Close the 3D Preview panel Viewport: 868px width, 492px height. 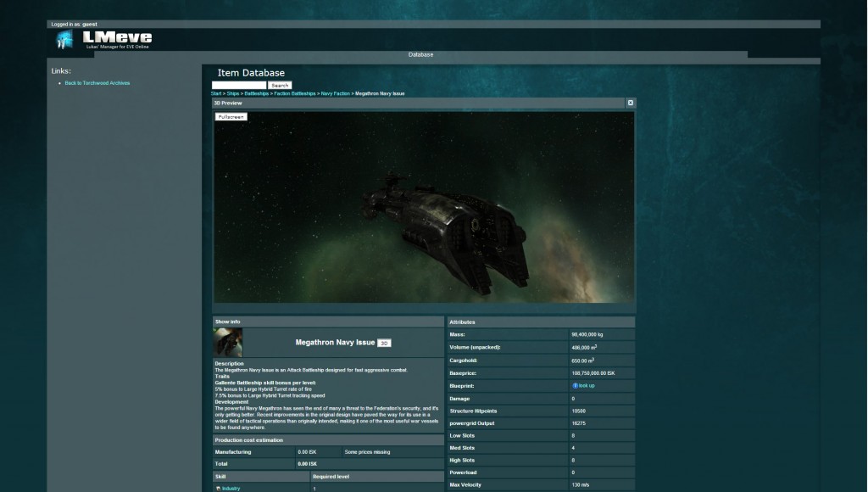click(x=630, y=103)
